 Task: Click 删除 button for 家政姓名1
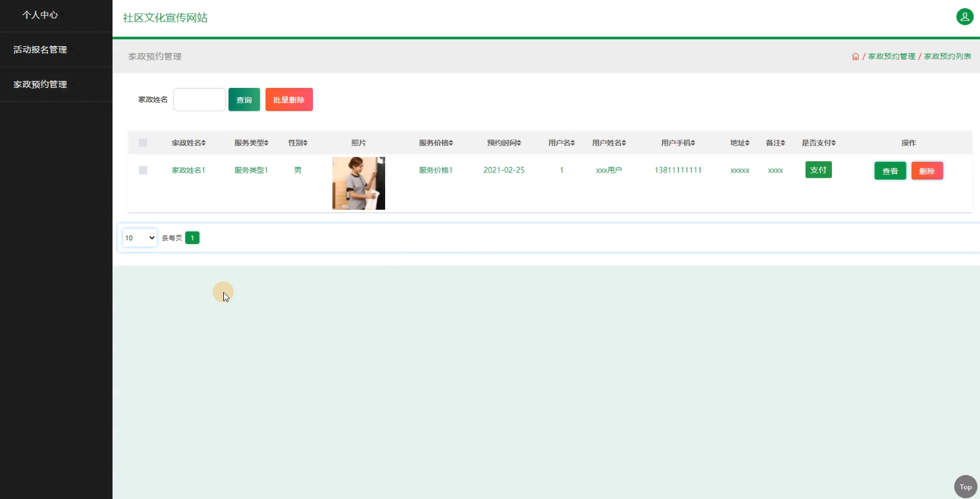point(927,171)
